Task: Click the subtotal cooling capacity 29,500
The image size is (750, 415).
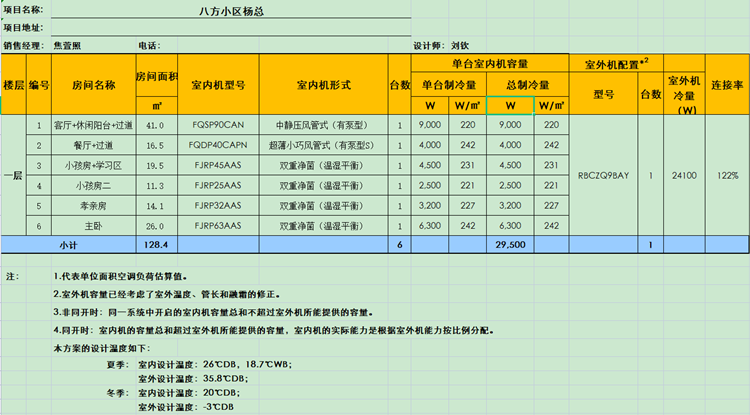Action: pyautogui.click(x=510, y=244)
